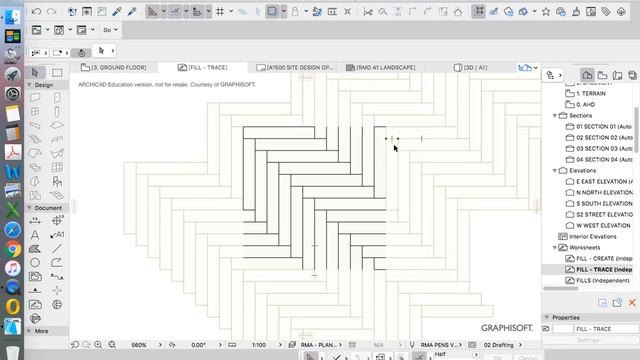Select the Line tool
Screen dimensions: 640x360
[57, 249]
